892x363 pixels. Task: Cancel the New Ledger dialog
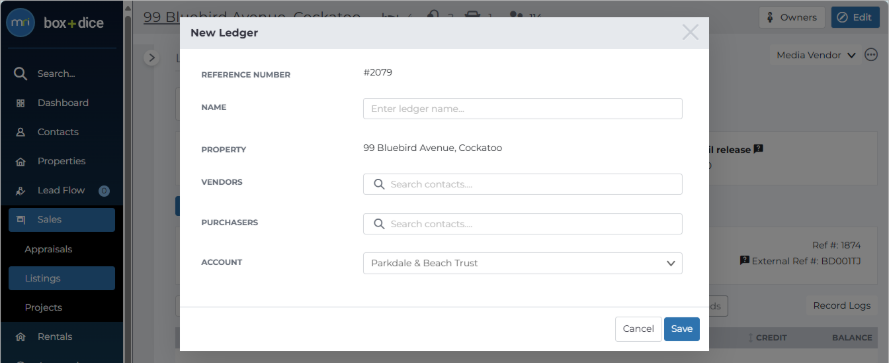coord(638,329)
